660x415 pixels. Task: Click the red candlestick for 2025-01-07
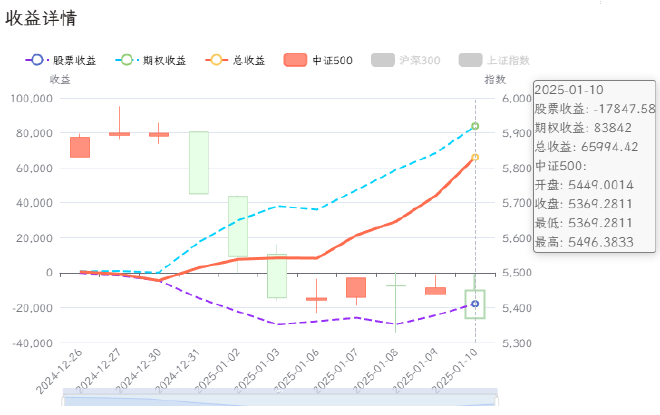coord(356,287)
